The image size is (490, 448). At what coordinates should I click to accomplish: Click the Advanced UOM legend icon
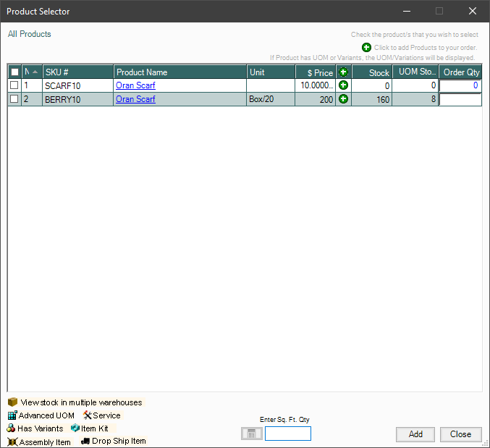pyautogui.click(x=12, y=415)
